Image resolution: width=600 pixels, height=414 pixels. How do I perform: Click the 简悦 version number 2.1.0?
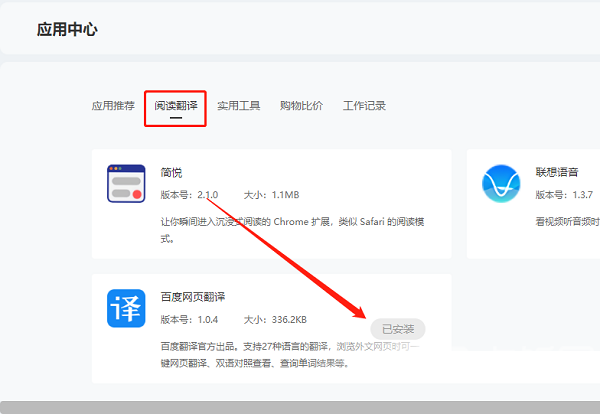click(207, 194)
